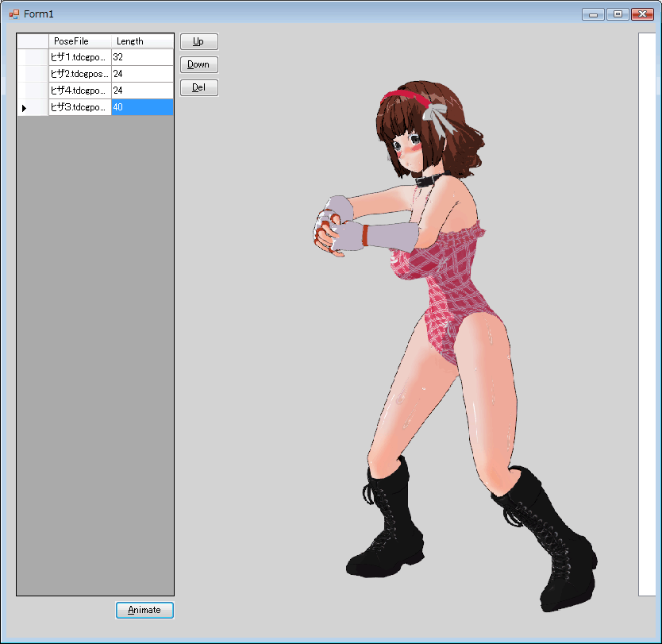Viewport: 662px width, 644px height.
Task: Maximize the Form1 window
Action: tap(618, 13)
